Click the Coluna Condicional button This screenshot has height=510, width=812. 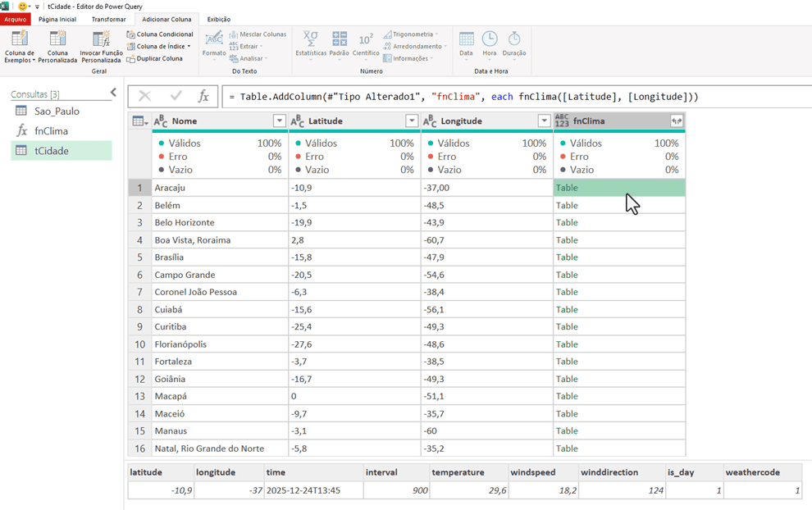click(x=160, y=34)
